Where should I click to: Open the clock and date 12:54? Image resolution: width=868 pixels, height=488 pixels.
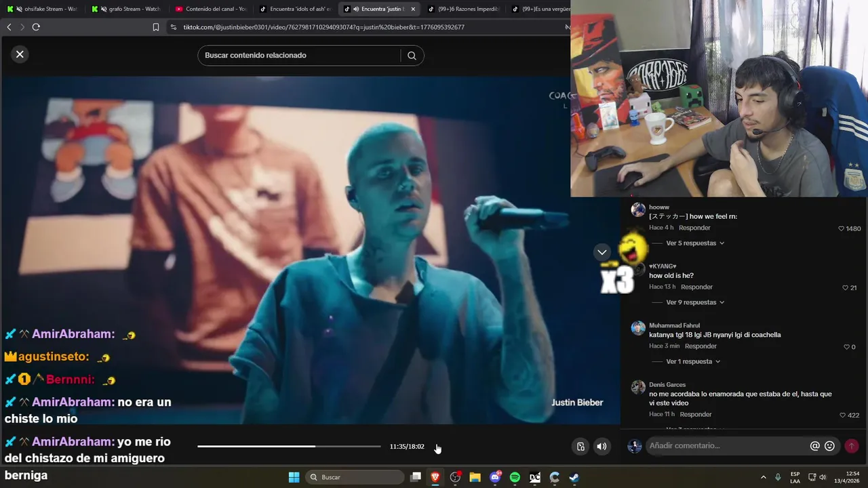coord(848,477)
